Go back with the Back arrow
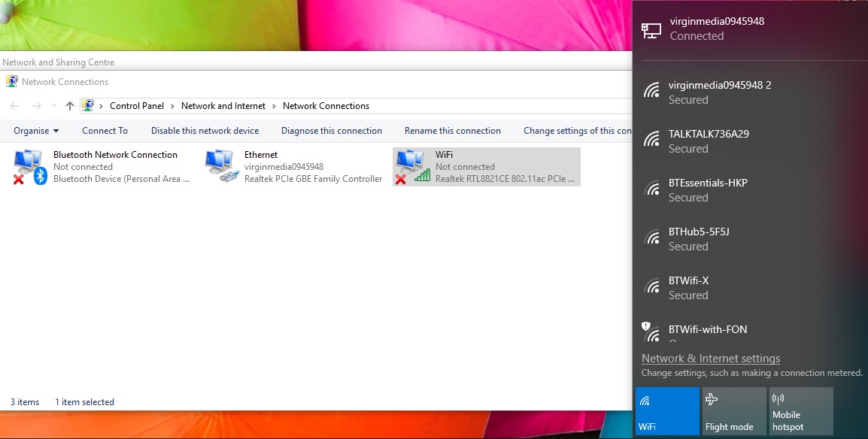 coord(14,105)
